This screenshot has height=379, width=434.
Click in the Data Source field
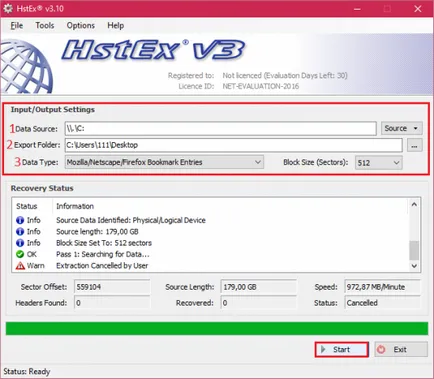221,128
